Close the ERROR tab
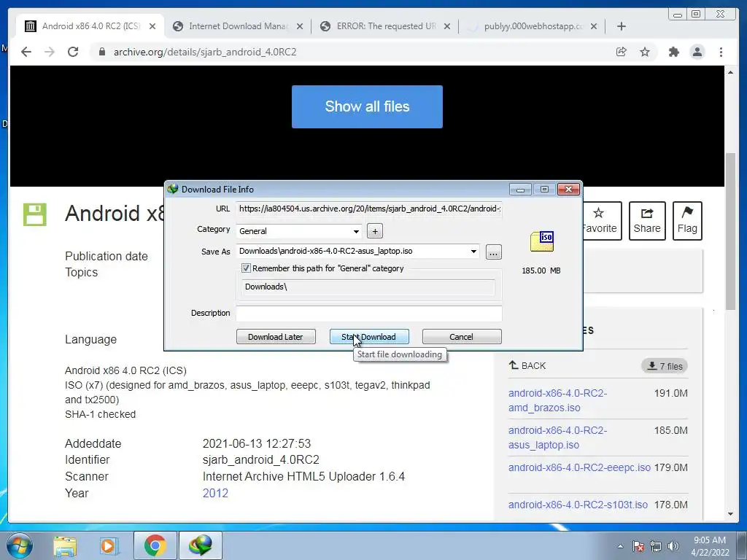 447,26
